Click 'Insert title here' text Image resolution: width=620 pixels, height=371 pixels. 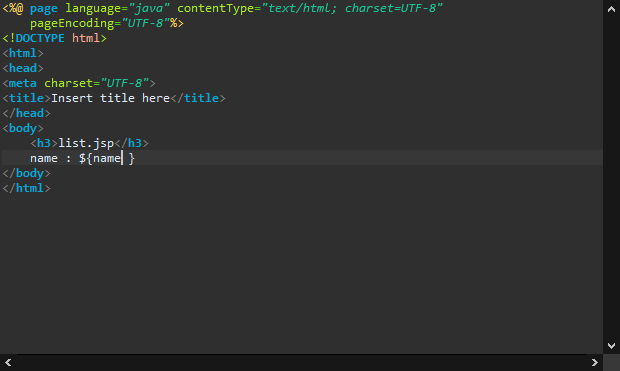pyautogui.click(x=110, y=98)
